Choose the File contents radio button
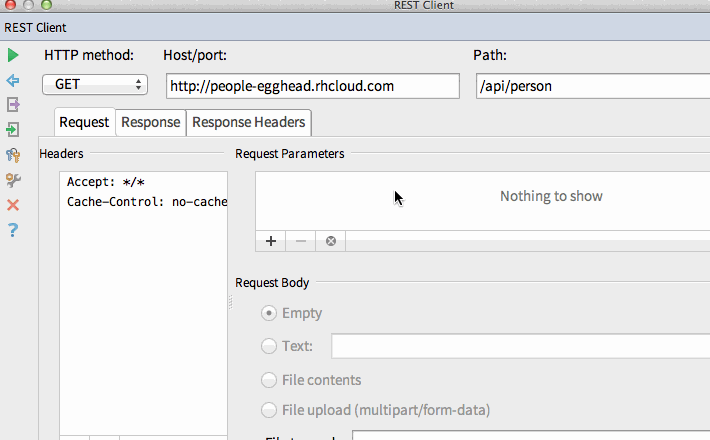 coord(269,380)
